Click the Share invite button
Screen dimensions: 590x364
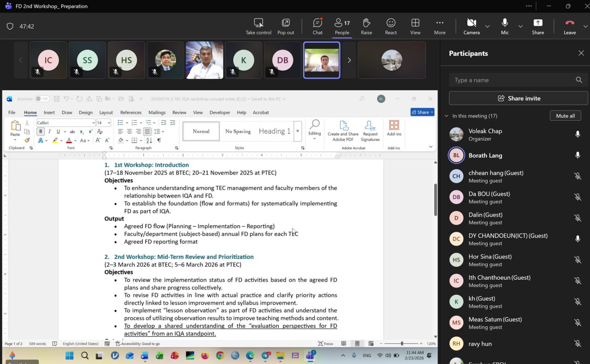(x=519, y=98)
